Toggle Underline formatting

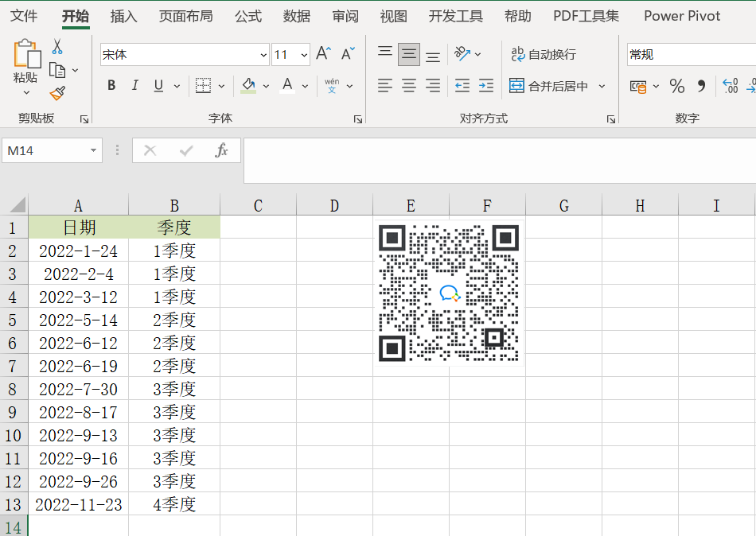[158, 86]
